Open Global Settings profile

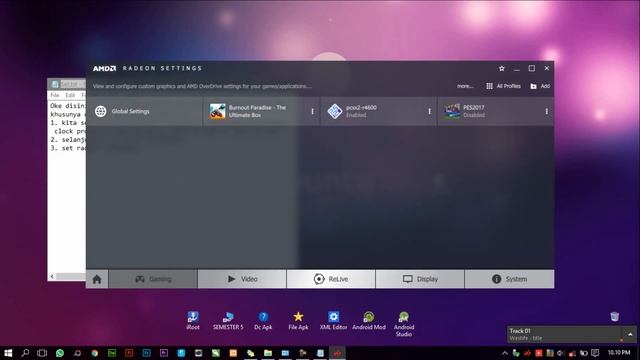click(x=144, y=111)
